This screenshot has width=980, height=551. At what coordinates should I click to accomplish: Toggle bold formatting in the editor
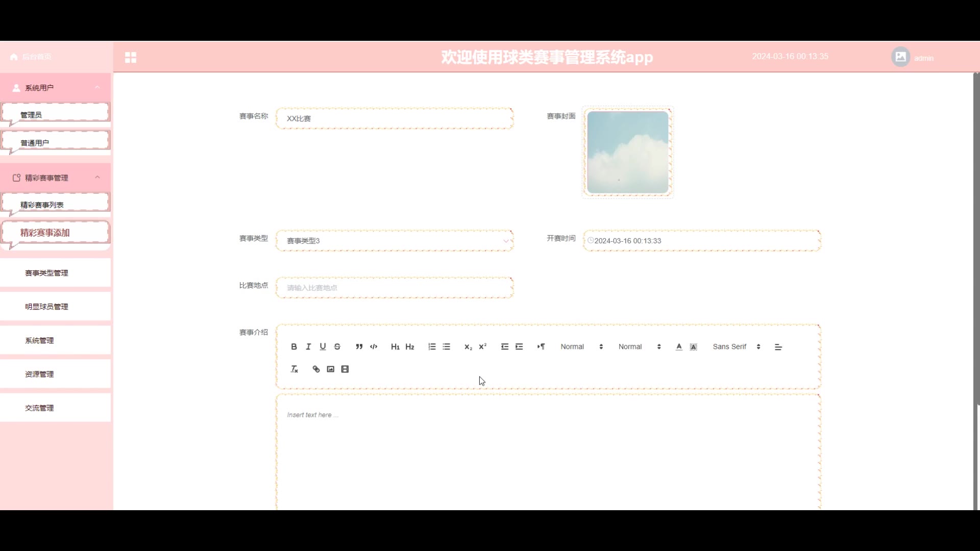(294, 347)
